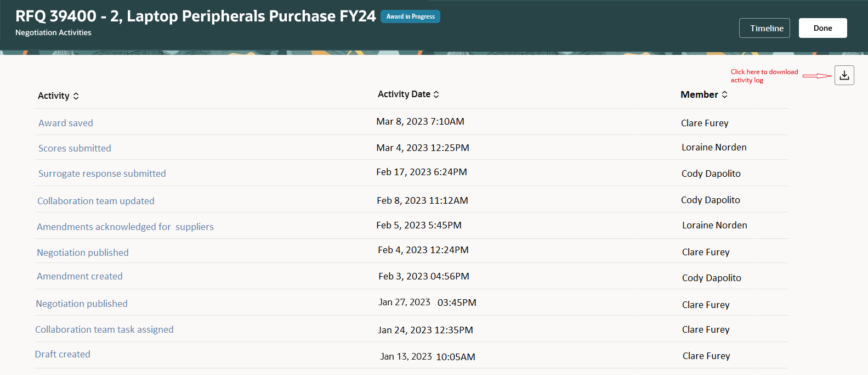Screen dimensions: 868x375
Task: Sort by Activity Date arrows
Action: pos(436,94)
